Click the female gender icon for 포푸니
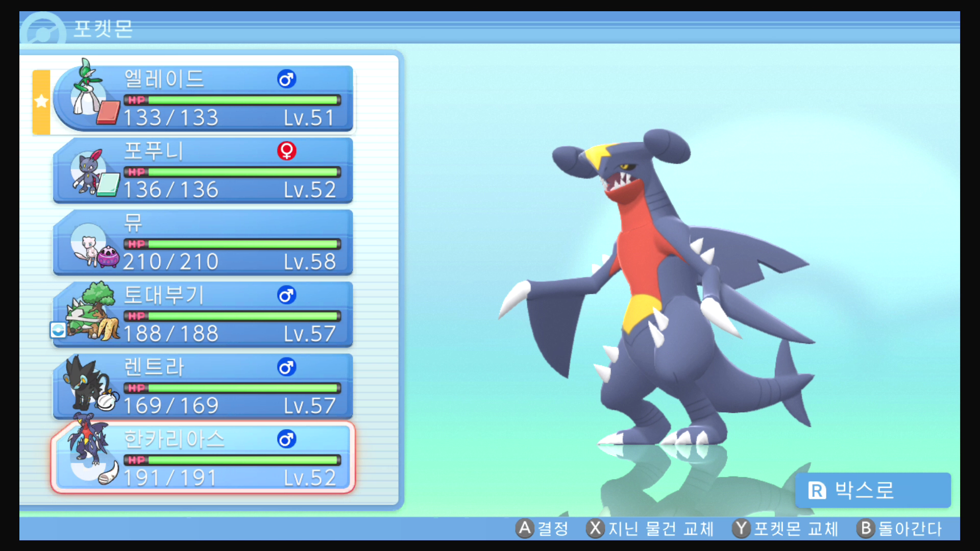Image resolution: width=980 pixels, height=551 pixels. 286,151
